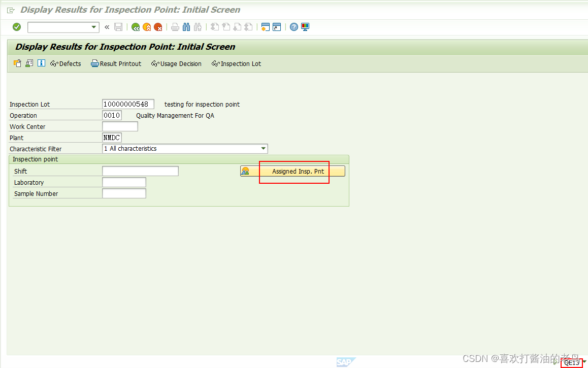Click the Print icon in toolbar

175,27
